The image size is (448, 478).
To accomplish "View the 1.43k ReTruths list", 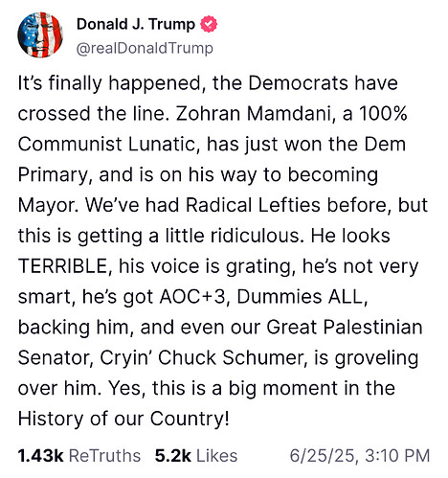I will 79,456.
